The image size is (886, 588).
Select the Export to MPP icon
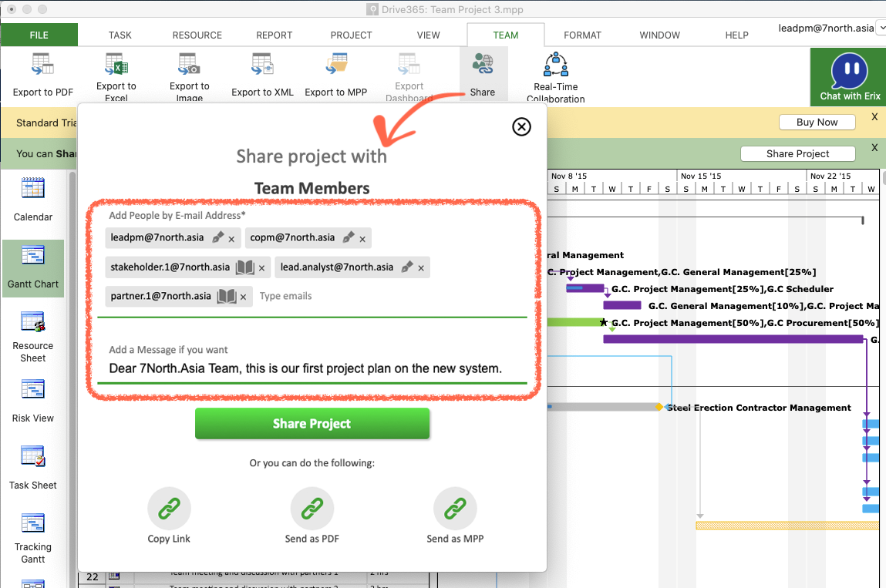(336, 64)
